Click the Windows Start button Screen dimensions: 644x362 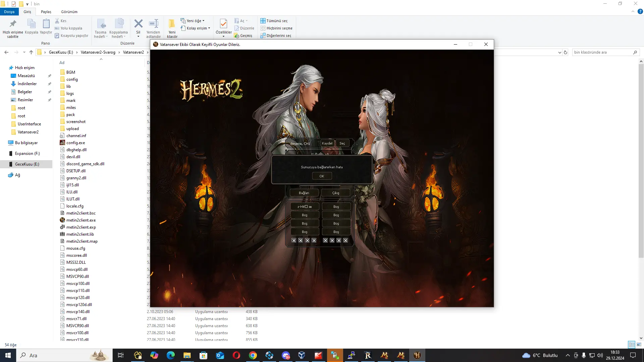coord(8,355)
